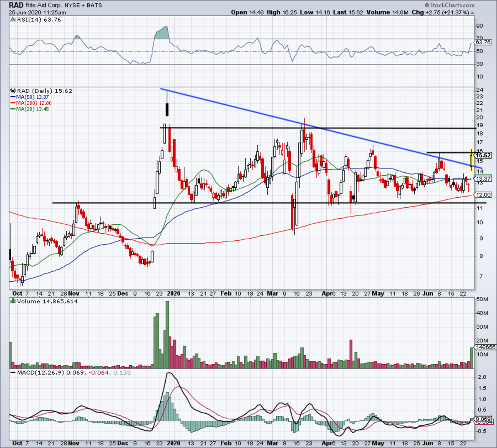This screenshot has height=448, width=497.
Task: Click the 30 label on RSI axis
Action: [480, 64]
